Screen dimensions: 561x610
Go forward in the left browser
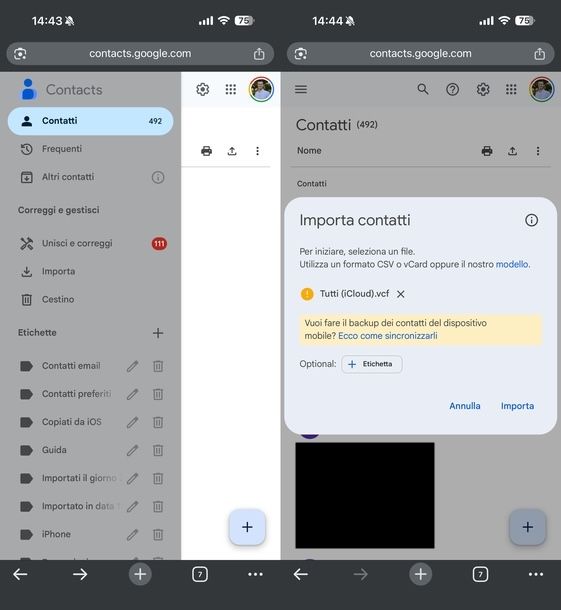[80, 574]
